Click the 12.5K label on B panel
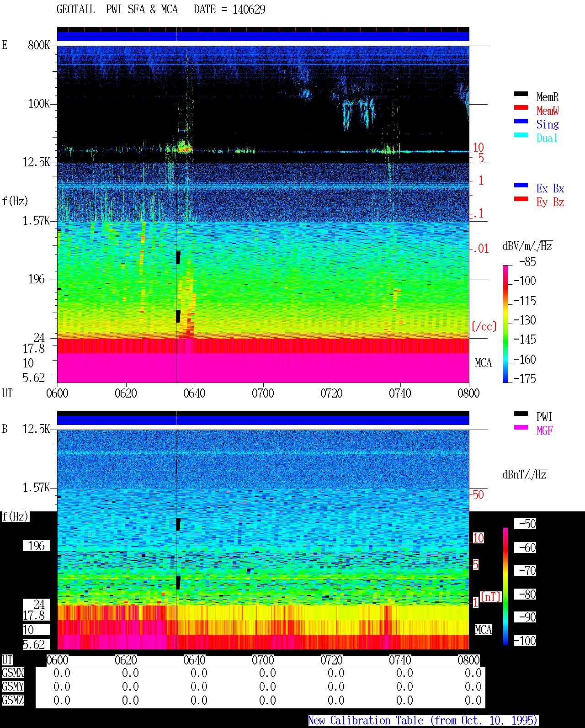This screenshot has height=728, width=585. (37, 429)
